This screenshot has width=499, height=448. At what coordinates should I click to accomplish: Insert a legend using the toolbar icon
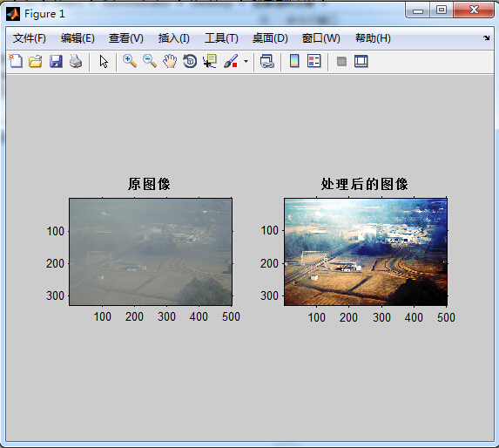pyautogui.click(x=314, y=61)
